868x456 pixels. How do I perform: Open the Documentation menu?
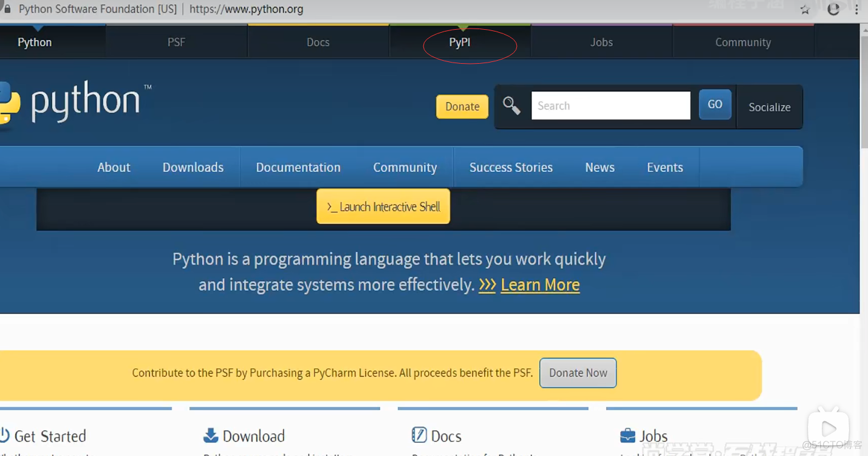(x=298, y=167)
